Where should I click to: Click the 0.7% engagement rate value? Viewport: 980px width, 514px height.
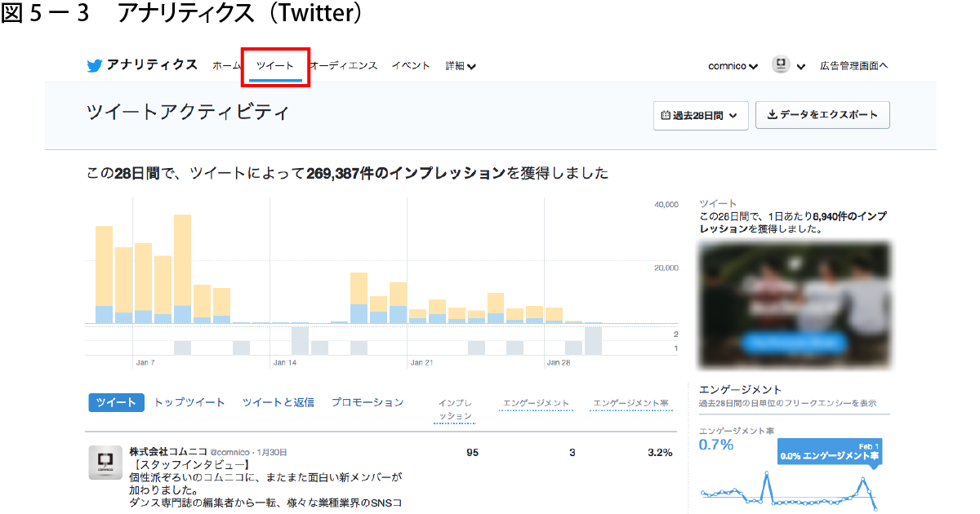pyautogui.click(x=716, y=445)
